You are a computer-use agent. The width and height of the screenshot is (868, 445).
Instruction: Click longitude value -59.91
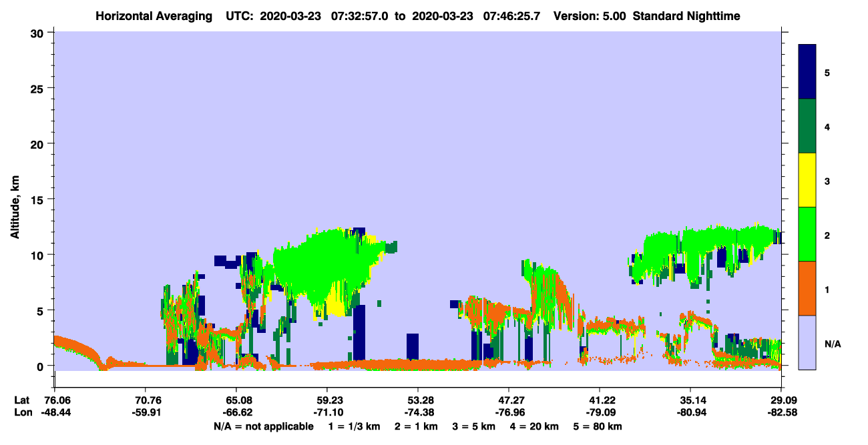click(145, 413)
